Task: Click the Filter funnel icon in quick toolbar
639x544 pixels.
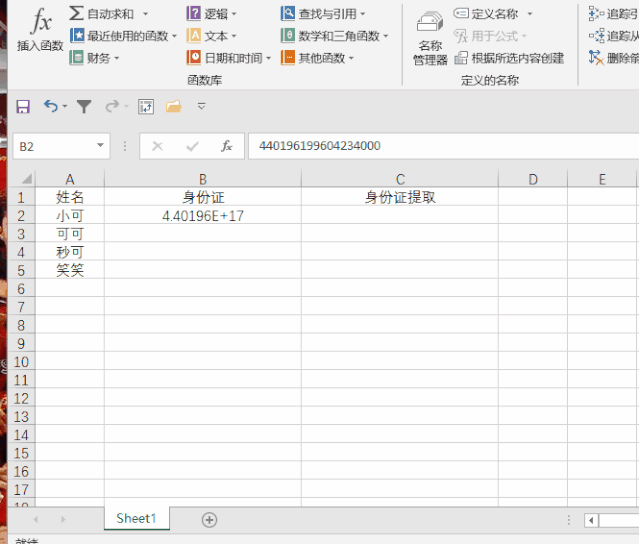Action: (84, 107)
